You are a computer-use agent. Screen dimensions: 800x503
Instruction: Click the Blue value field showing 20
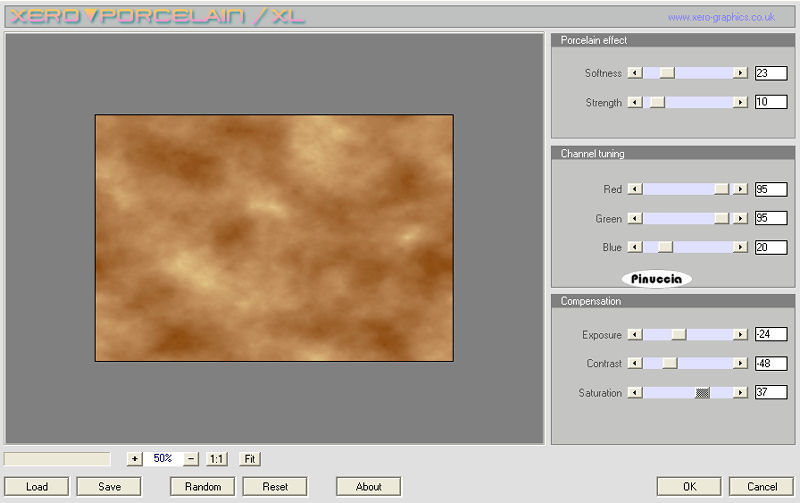(x=771, y=247)
